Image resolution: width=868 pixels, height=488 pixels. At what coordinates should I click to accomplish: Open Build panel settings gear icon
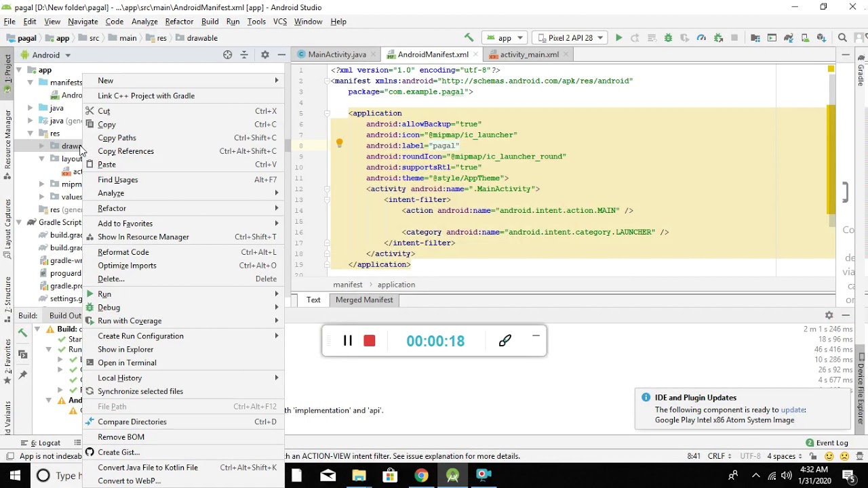pos(829,315)
